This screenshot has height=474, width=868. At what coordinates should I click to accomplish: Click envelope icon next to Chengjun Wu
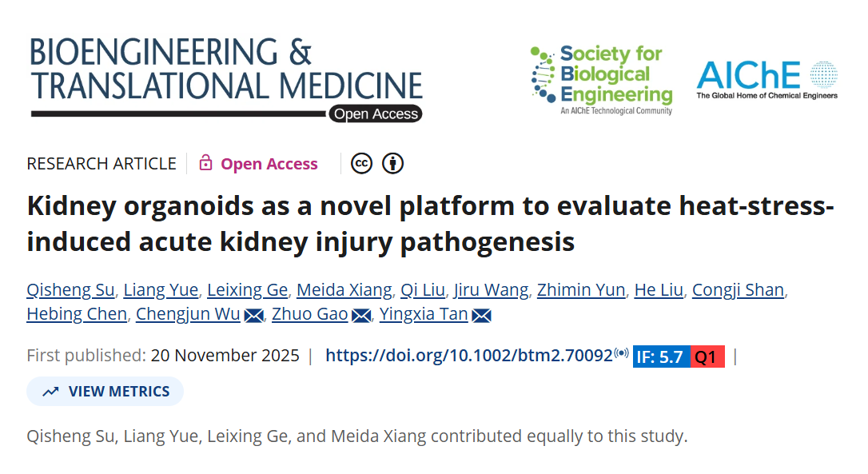coord(253,315)
